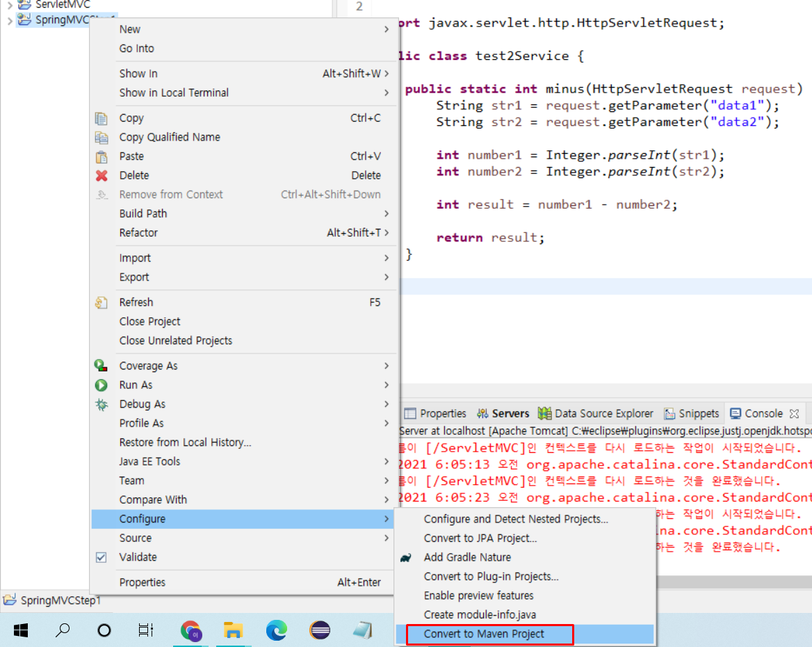Click the Console monitor icon

coord(736,413)
